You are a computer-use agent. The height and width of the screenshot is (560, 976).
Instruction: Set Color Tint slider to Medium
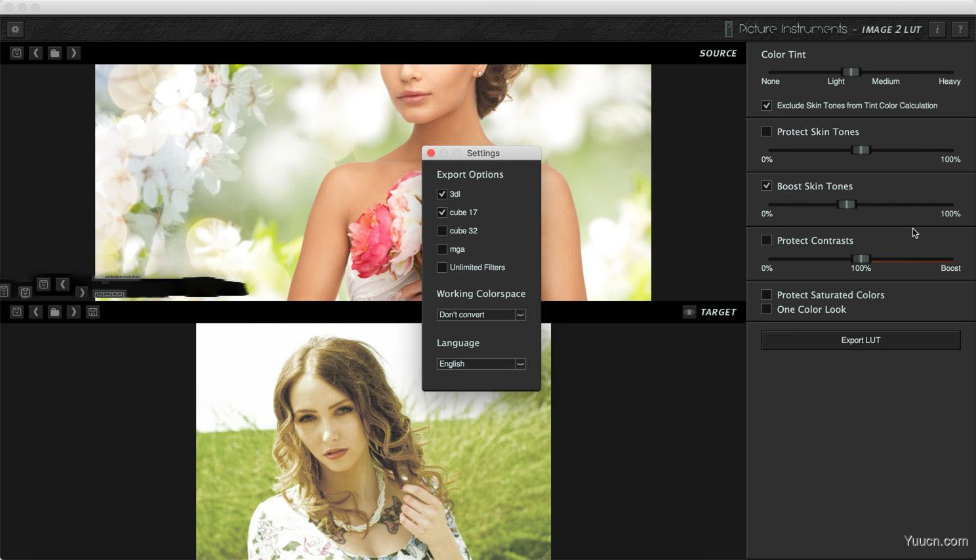[885, 72]
